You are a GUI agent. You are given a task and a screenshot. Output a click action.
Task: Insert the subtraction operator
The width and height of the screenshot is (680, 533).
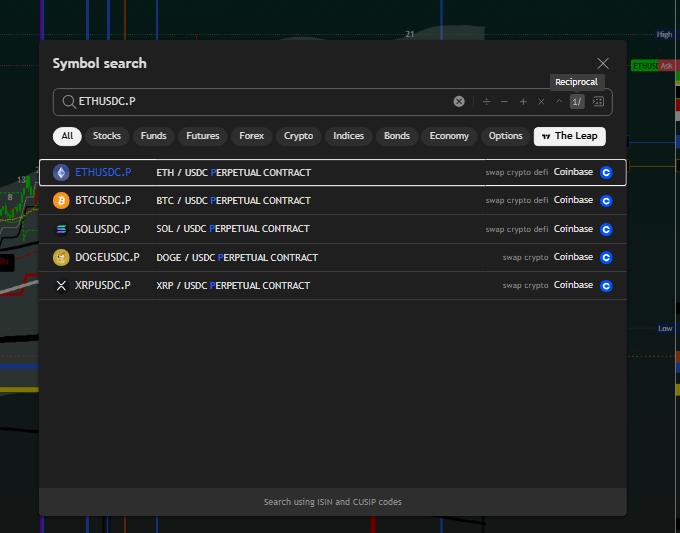click(504, 101)
